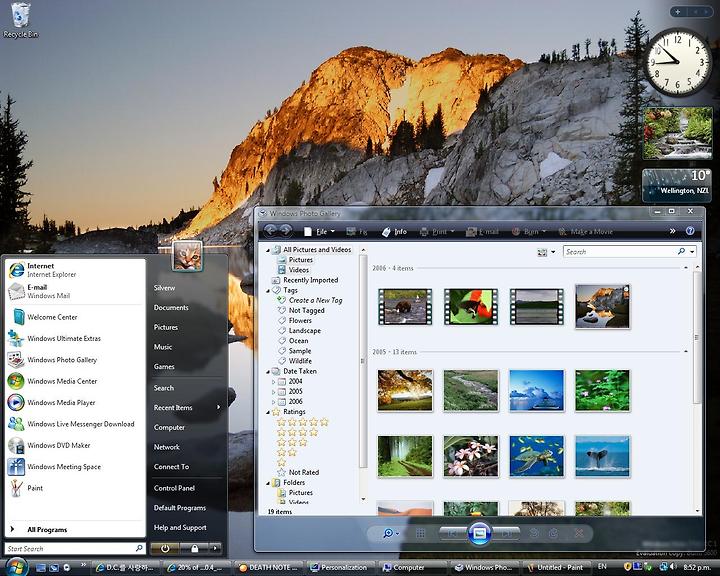The height and width of the screenshot is (576, 720).
Task: Open the zoom magnifier dropdown
Action: tap(391, 533)
